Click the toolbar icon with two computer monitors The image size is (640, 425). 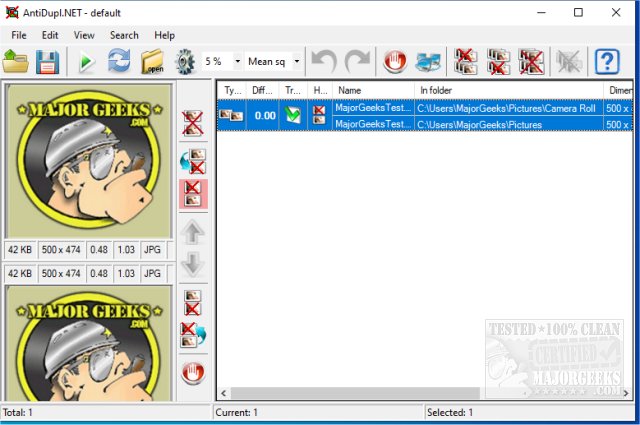pyautogui.click(x=428, y=62)
